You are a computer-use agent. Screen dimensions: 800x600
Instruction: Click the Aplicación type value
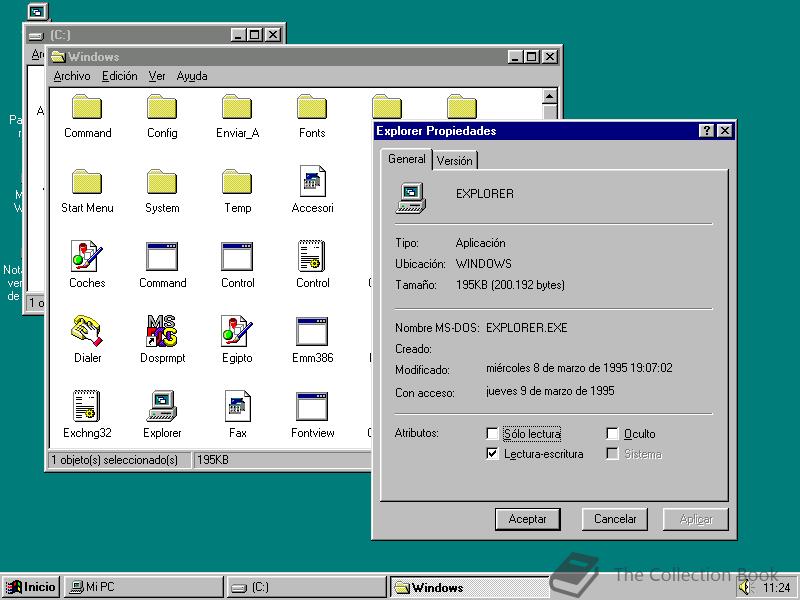tap(481, 243)
